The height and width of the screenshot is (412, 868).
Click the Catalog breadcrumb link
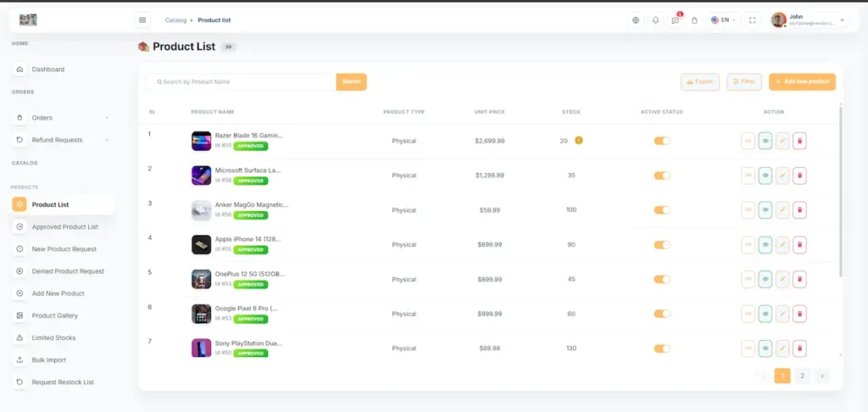point(175,20)
